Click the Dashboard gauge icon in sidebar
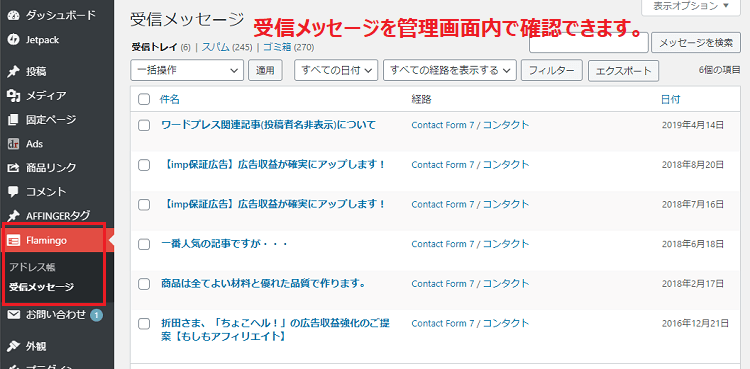This screenshot has width=750, height=369. click(x=13, y=15)
